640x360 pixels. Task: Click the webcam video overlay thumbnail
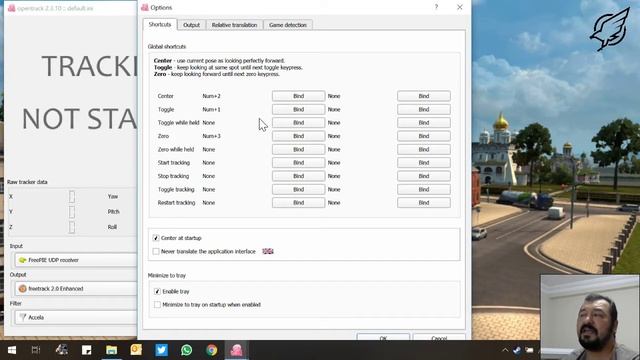590,317
